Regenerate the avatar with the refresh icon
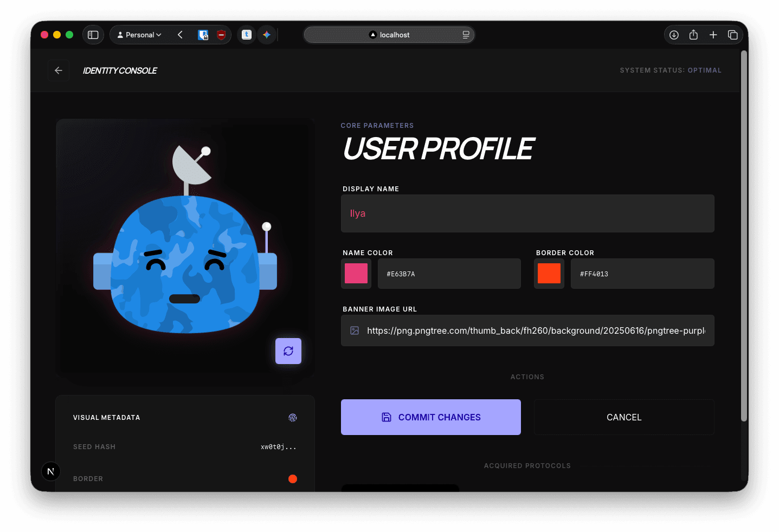This screenshot has width=779, height=532. point(288,351)
